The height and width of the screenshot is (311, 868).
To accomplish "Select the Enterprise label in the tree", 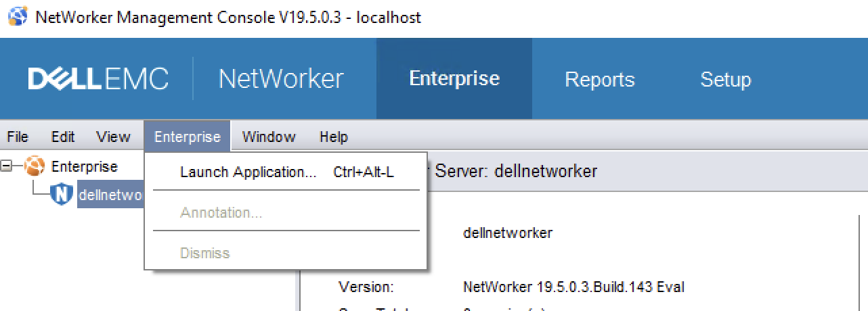I will 85,166.
